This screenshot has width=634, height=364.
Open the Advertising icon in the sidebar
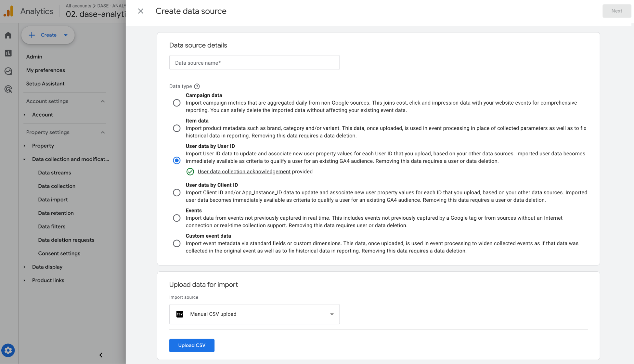8,89
